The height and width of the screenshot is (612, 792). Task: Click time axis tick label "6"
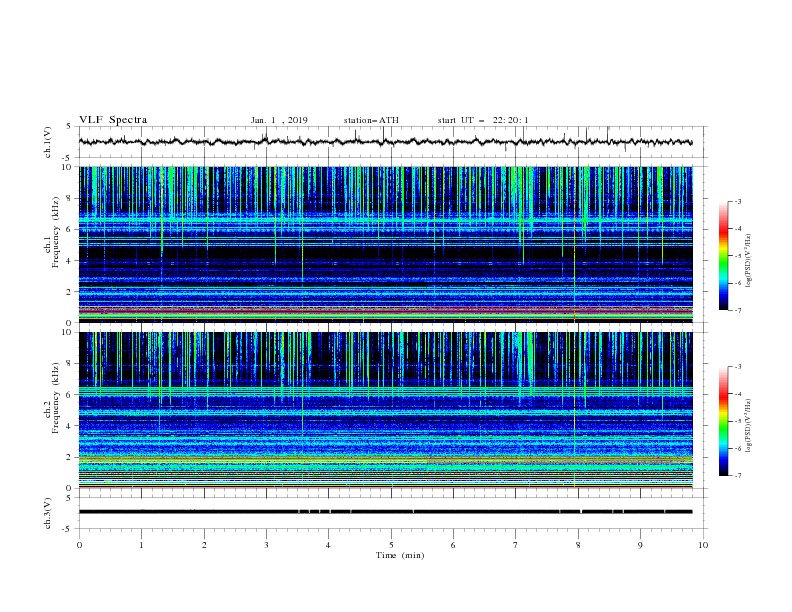tap(453, 545)
